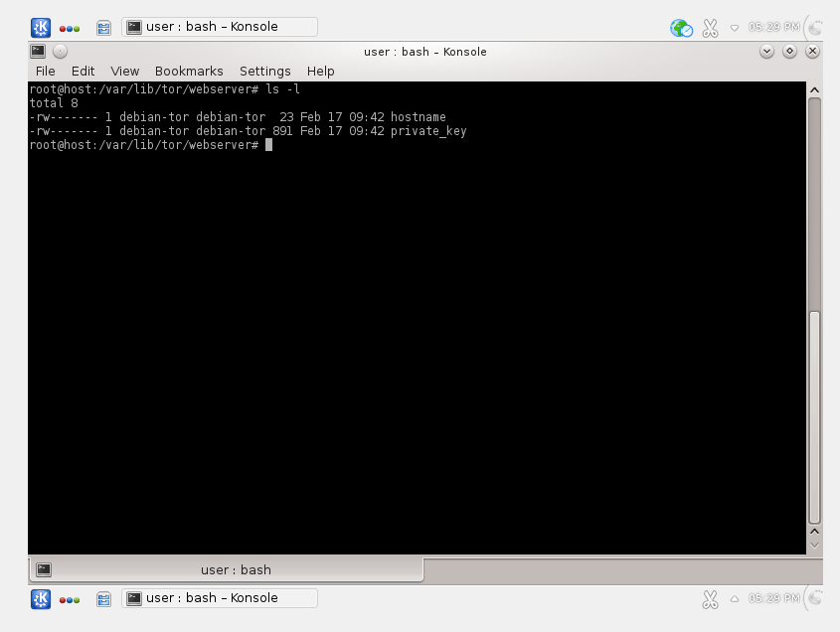The height and width of the screenshot is (632, 840).
Task: Open the network globe tray icon
Action: point(681,28)
